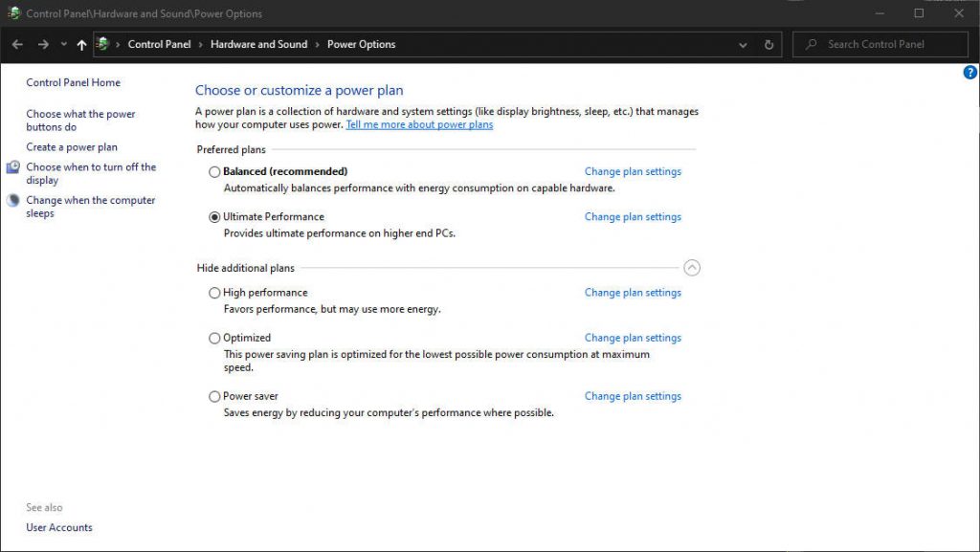980x552 pixels.
Task: Select Power Options in the breadcrumb bar
Action: pyautogui.click(x=363, y=44)
